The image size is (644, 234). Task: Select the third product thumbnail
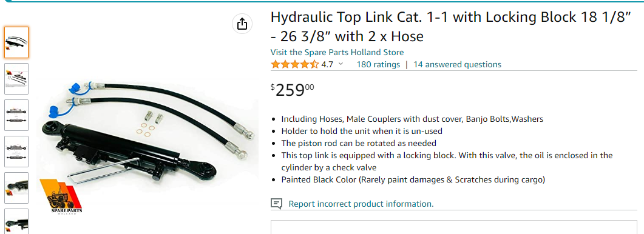(16, 115)
